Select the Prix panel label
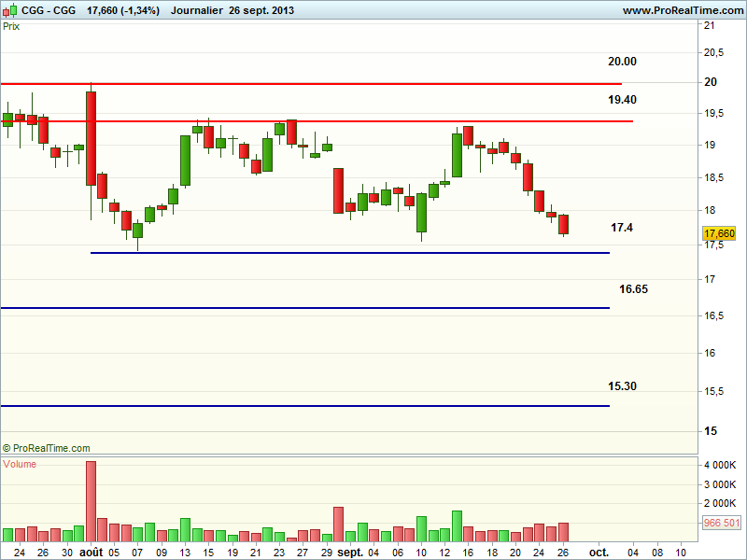The width and height of the screenshot is (747, 560). point(11,26)
